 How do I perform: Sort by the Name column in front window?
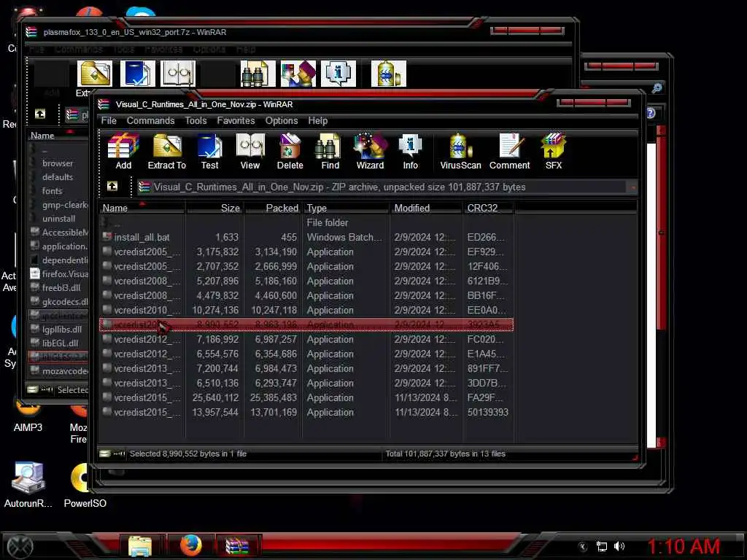pos(142,208)
